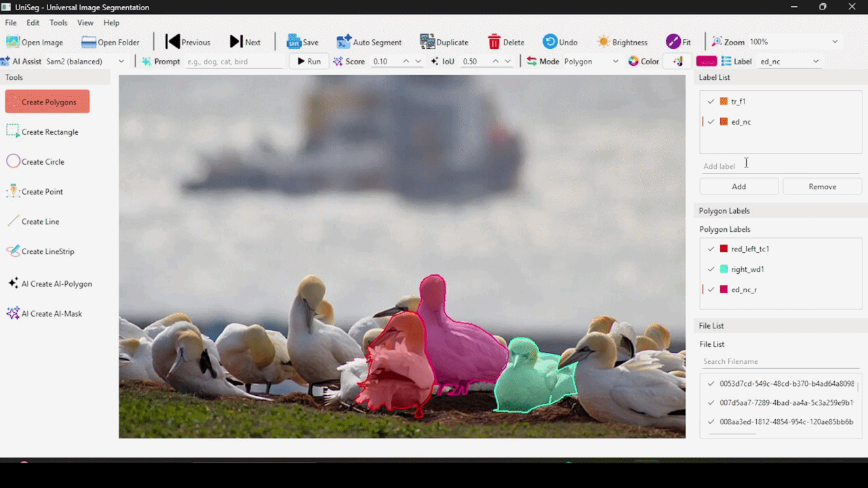Toggle the right_wd1 polygon label checkbox
The height and width of the screenshot is (488, 868).
711,269
